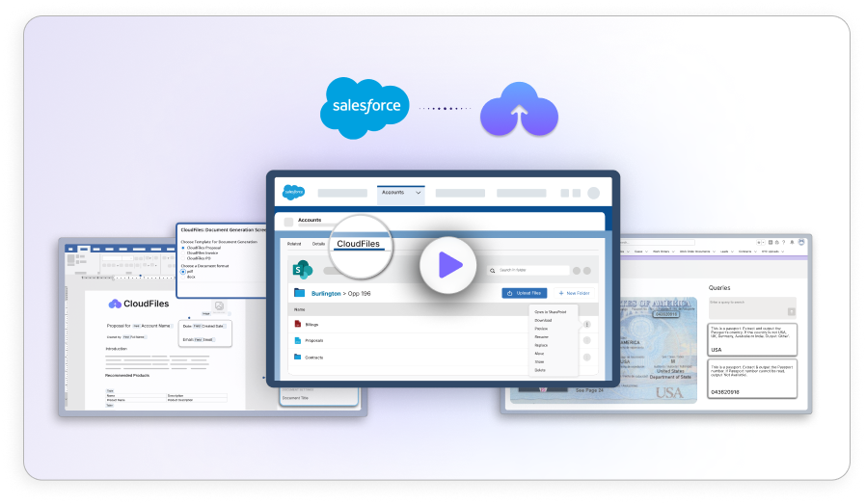The width and height of the screenshot is (866, 504).
Task: Click the New Folder button
Action: [575, 293]
